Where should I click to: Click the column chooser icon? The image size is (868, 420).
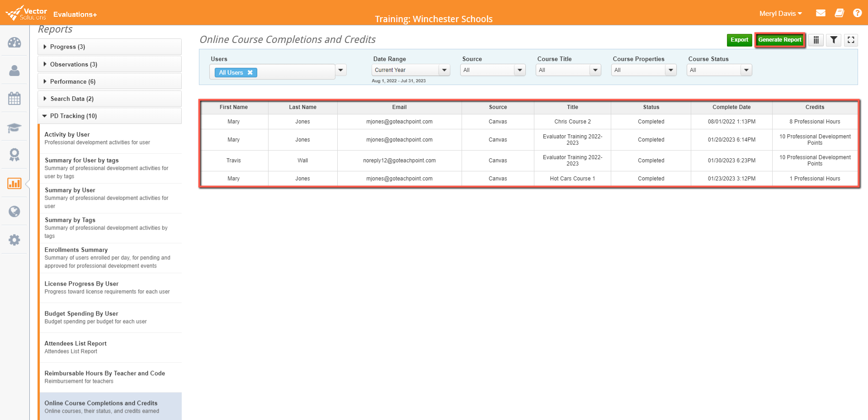816,40
